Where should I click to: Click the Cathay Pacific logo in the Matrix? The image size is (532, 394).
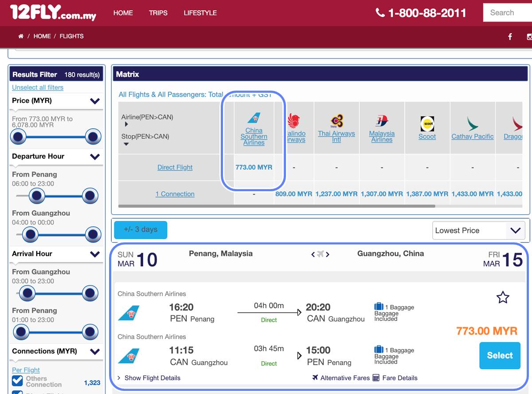tap(473, 124)
